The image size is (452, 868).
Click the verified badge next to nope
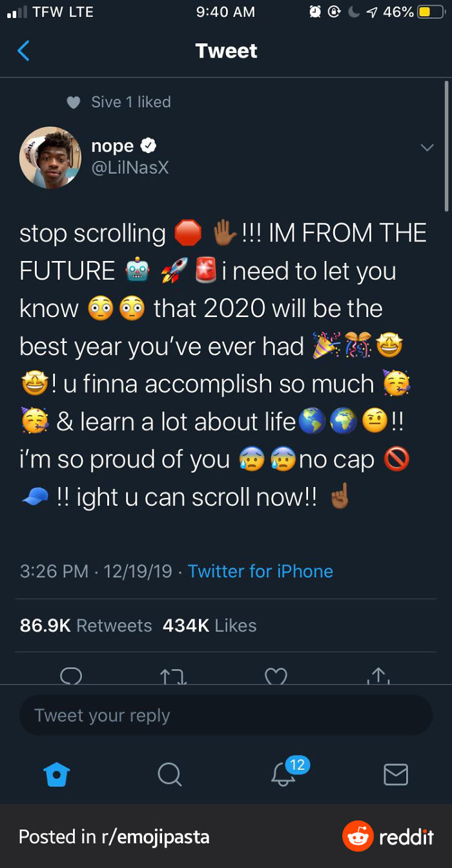click(149, 145)
